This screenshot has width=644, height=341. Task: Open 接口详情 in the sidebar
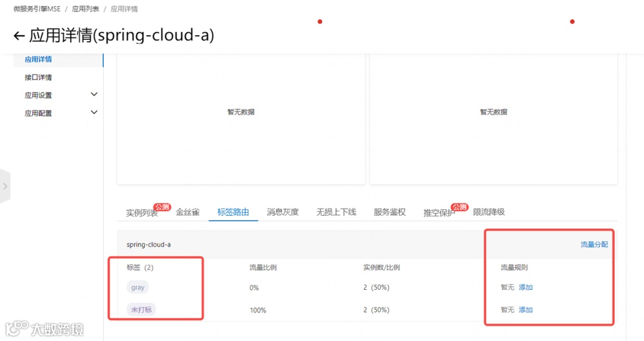pyautogui.click(x=38, y=77)
